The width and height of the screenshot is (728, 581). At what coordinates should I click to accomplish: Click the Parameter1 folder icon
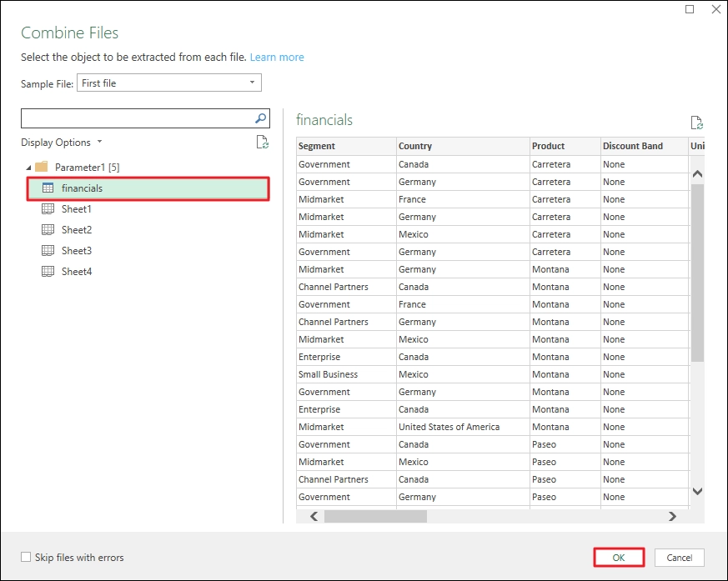point(41,166)
